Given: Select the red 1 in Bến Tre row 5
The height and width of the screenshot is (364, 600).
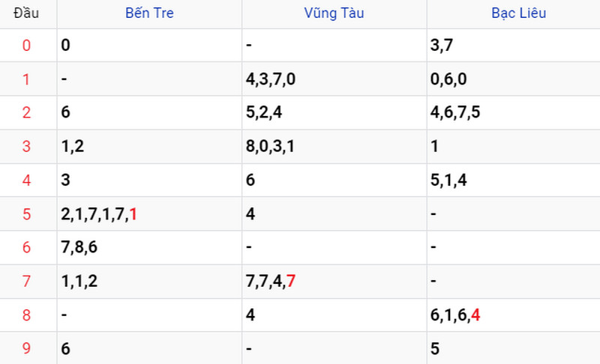Looking at the screenshot, I should [133, 214].
